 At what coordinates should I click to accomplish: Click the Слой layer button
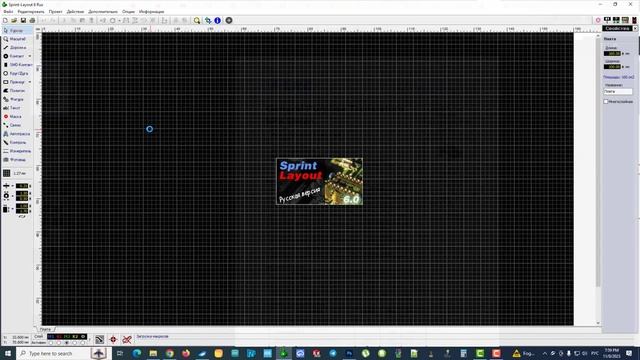[x=38, y=337]
